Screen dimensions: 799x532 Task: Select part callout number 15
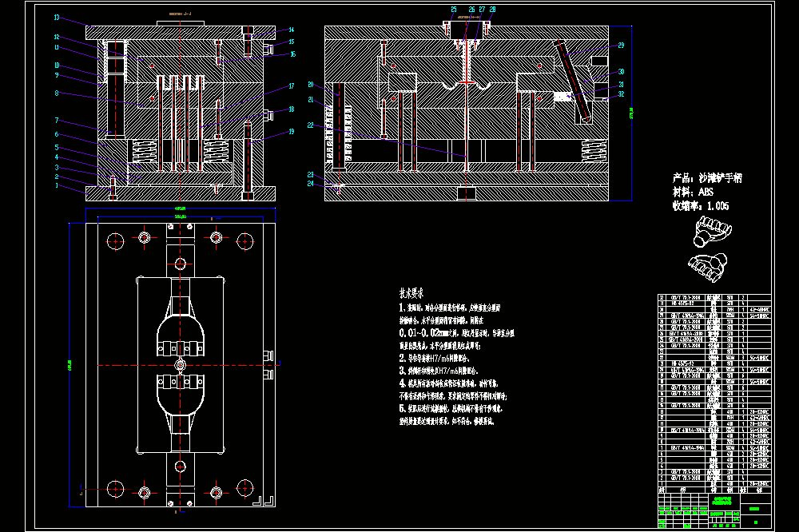tap(292, 42)
